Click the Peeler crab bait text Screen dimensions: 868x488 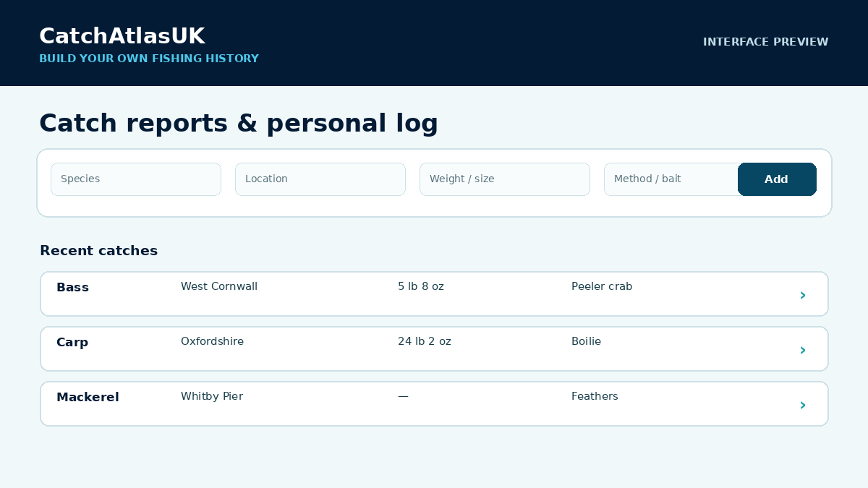[602, 286]
